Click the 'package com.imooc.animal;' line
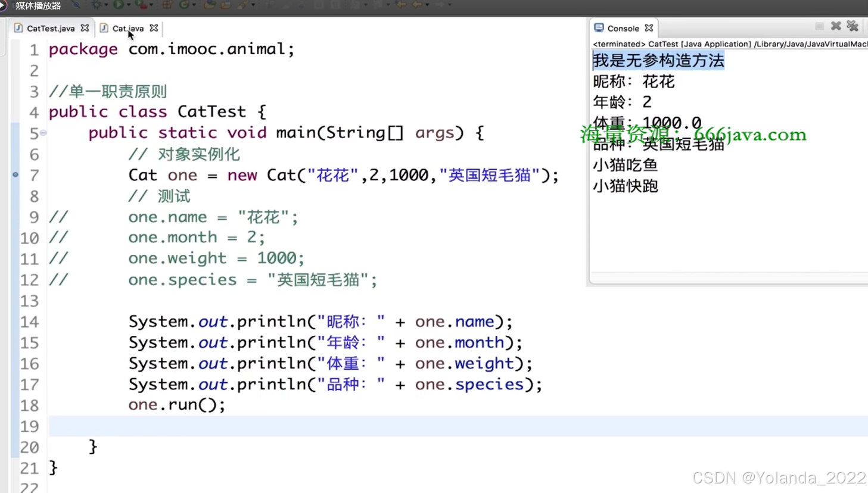The image size is (868, 493). tap(172, 49)
